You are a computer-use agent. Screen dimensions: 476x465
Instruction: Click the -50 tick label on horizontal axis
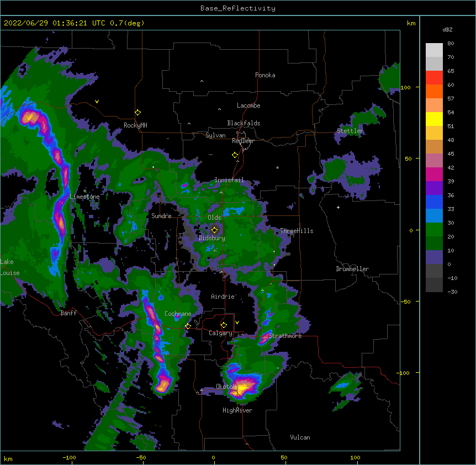click(x=141, y=457)
